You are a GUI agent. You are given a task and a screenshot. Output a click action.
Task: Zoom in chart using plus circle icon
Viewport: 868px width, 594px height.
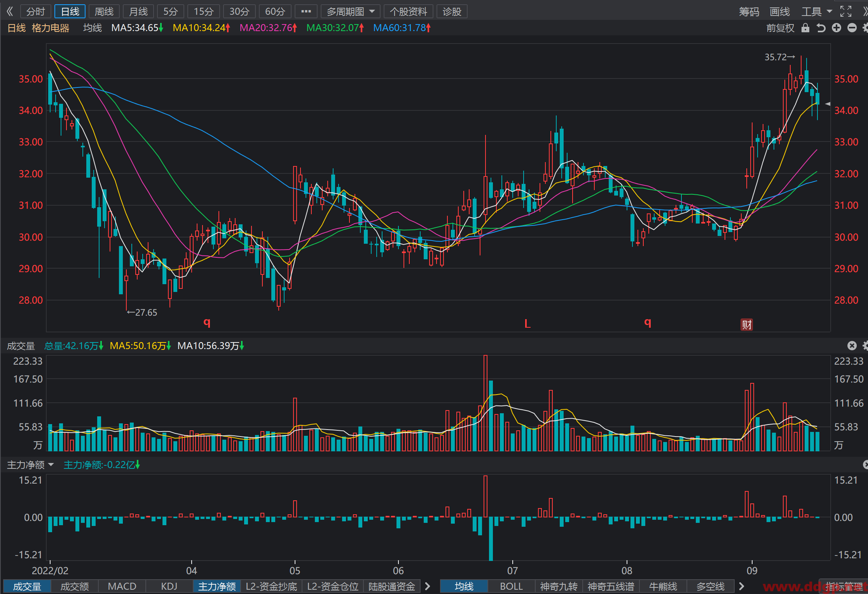coord(837,28)
